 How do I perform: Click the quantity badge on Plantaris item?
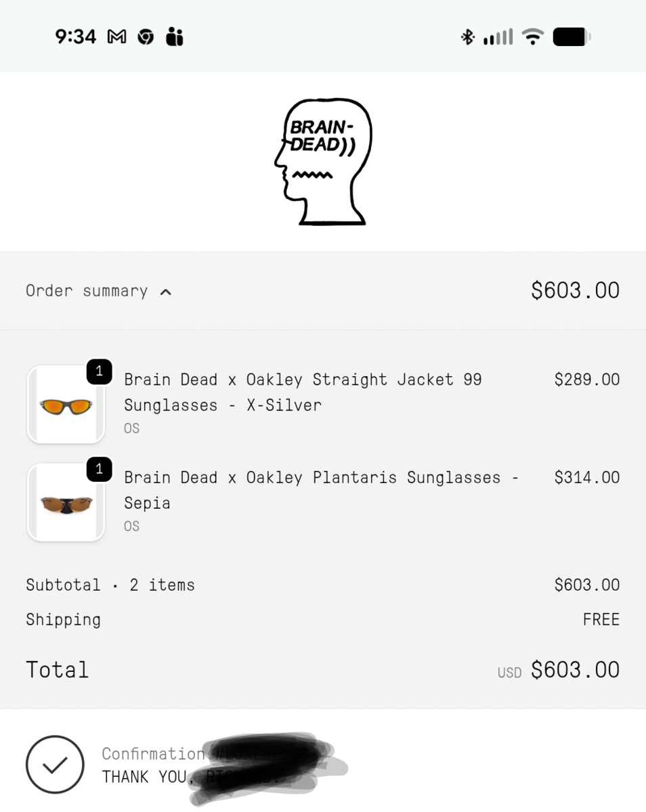point(100,470)
